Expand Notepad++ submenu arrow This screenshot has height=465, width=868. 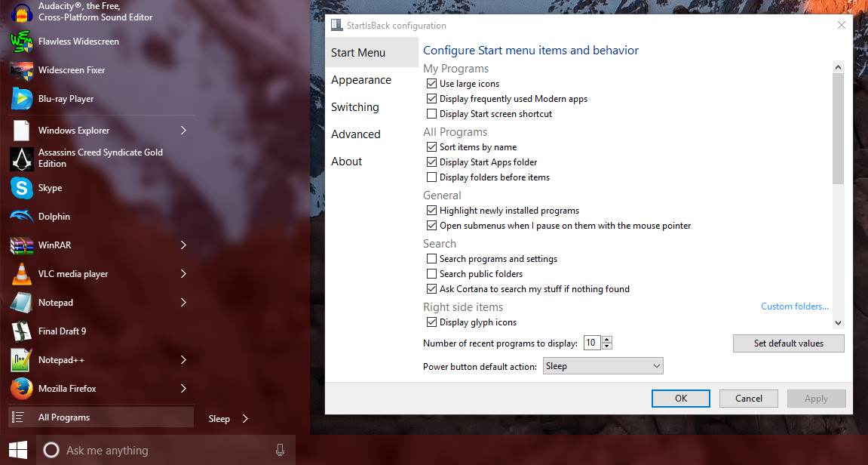[183, 360]
